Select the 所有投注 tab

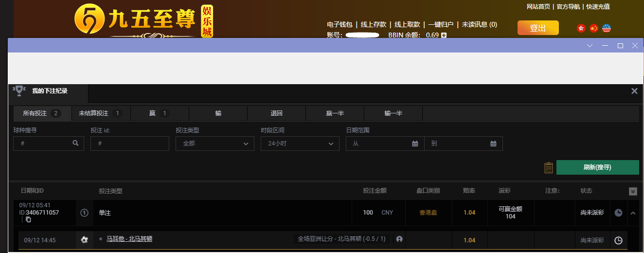(42, 113)
